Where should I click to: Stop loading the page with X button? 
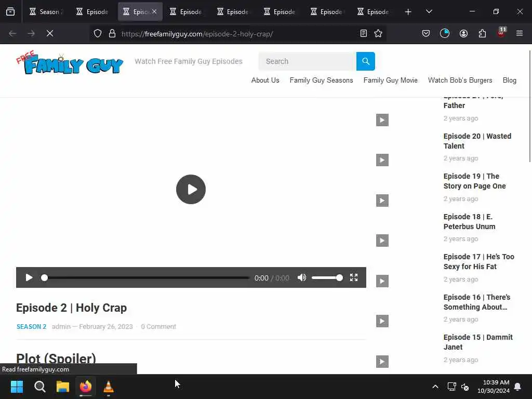[50, 33]
